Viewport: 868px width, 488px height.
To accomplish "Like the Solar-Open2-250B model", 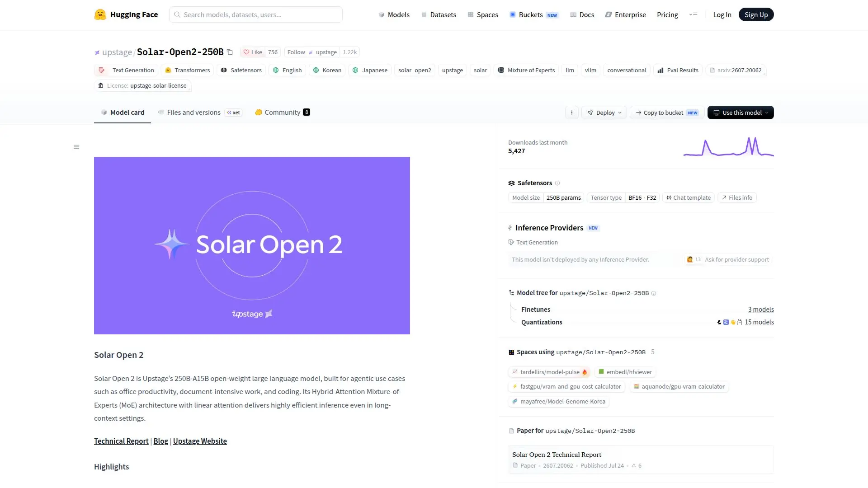I will pyautogui.click(x=253, y=52).
